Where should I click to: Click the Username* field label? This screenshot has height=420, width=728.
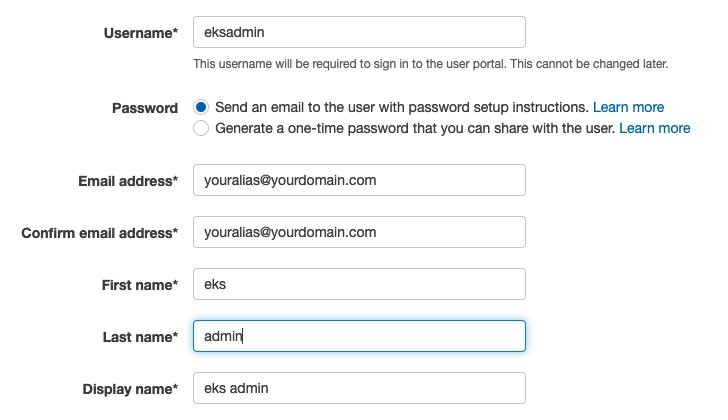coord(141,33)
